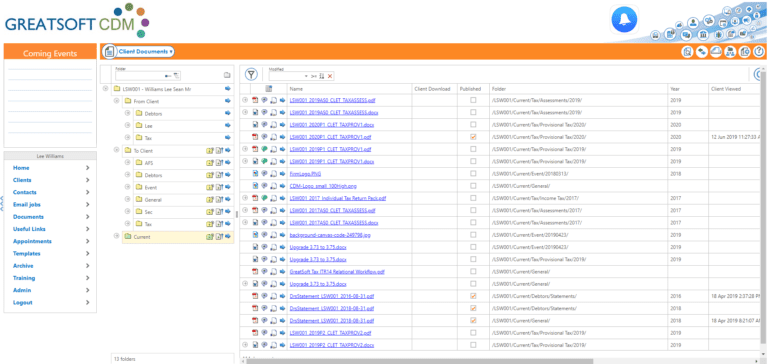The image size is (768, 364).
Task: Click PDF icon of 2017 Individual Tax Return Pack
Action: (255, 198)
